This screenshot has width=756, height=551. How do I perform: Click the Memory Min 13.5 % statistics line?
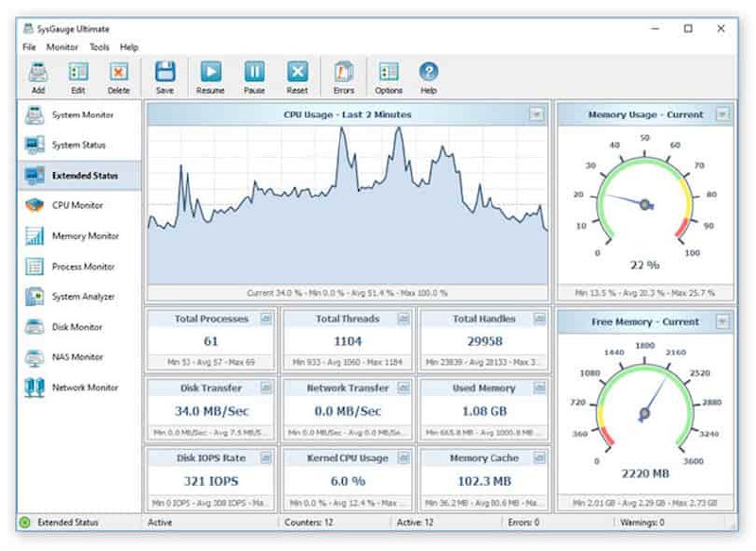645,293
